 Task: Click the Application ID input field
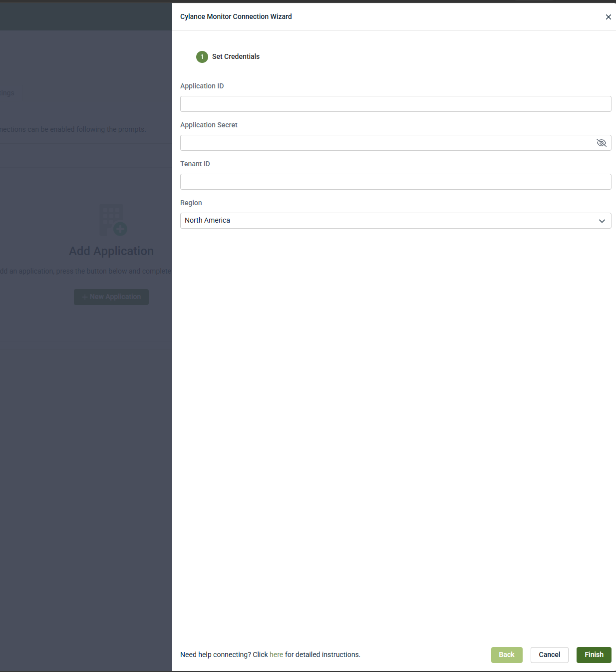click(x=395, y=104)
